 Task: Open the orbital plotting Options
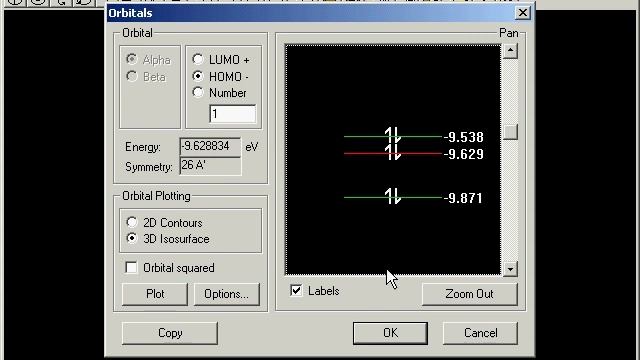[227, 294]
